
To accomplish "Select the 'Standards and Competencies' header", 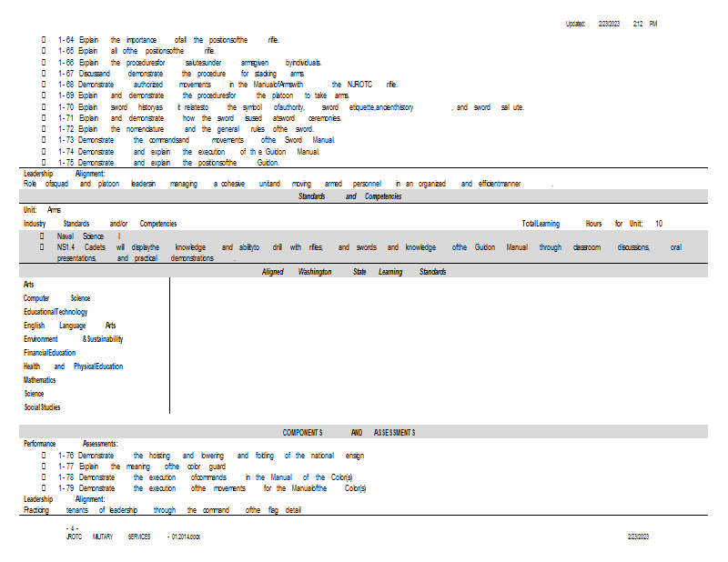I will [x=349, y=196].
